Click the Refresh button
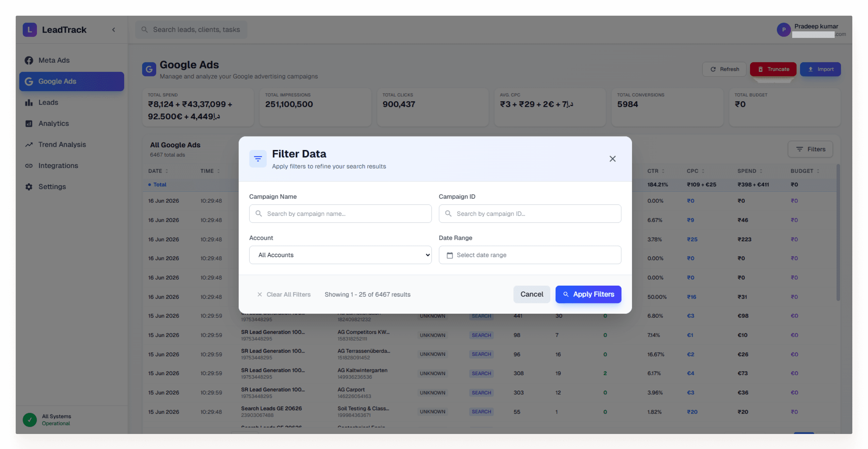The height and width of the screenshot is (449, 868). tap(724, 69)
